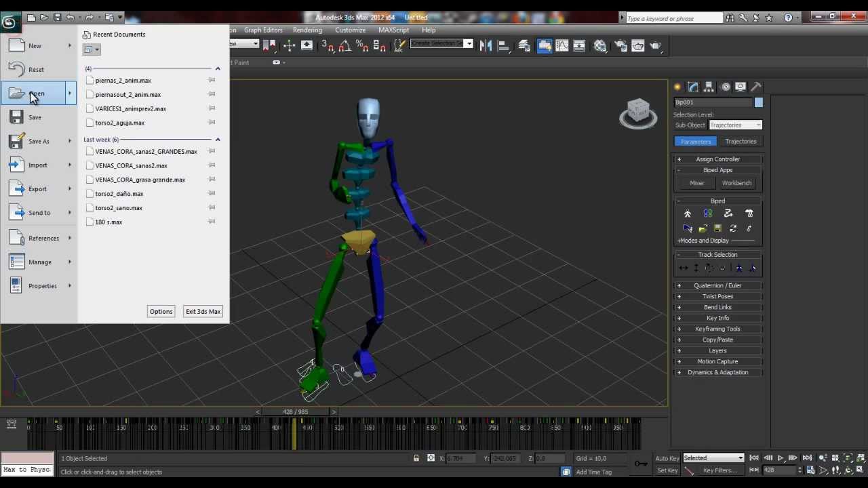868x488 pixels.
Task: Collapse the Last week recent documents group
Action: pyautogui.click(x=218, y=140)
